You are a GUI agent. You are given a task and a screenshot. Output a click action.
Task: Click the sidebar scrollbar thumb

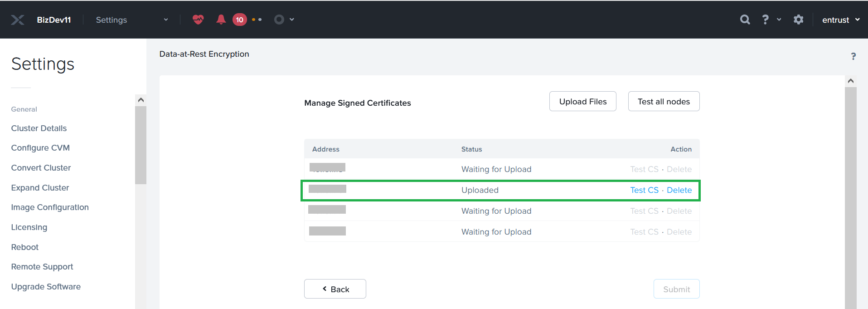click(x=141, y=145)
